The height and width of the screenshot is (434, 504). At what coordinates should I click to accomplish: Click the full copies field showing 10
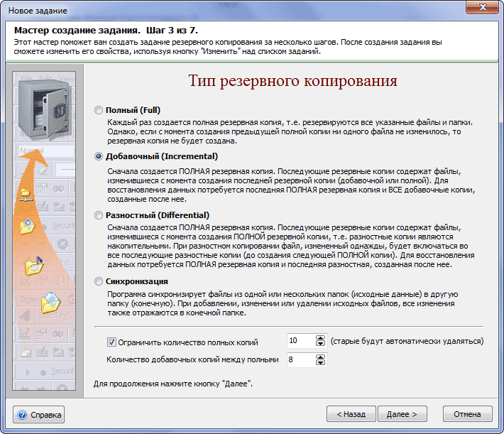pos(300,341)
